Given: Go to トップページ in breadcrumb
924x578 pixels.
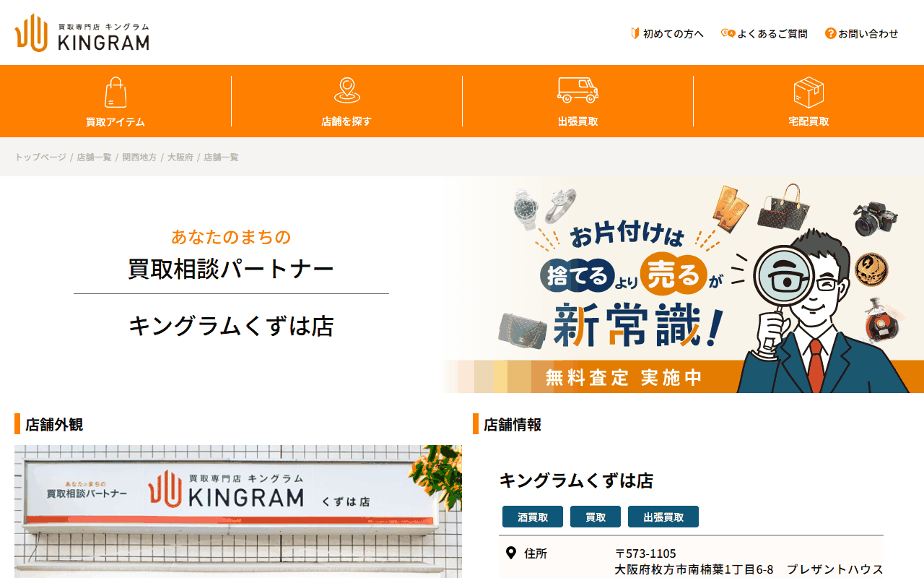Looking at the screenshot, I should (40, 157).
